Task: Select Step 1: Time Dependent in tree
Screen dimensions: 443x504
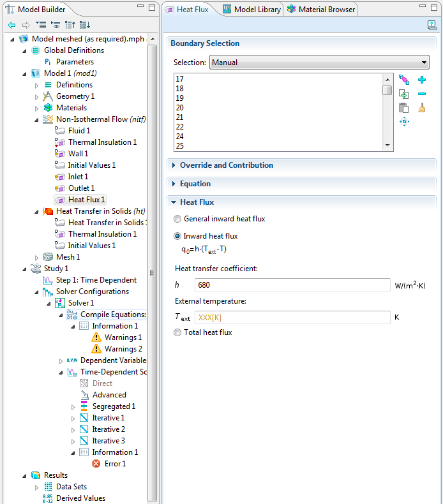Action: click(96, 280)
